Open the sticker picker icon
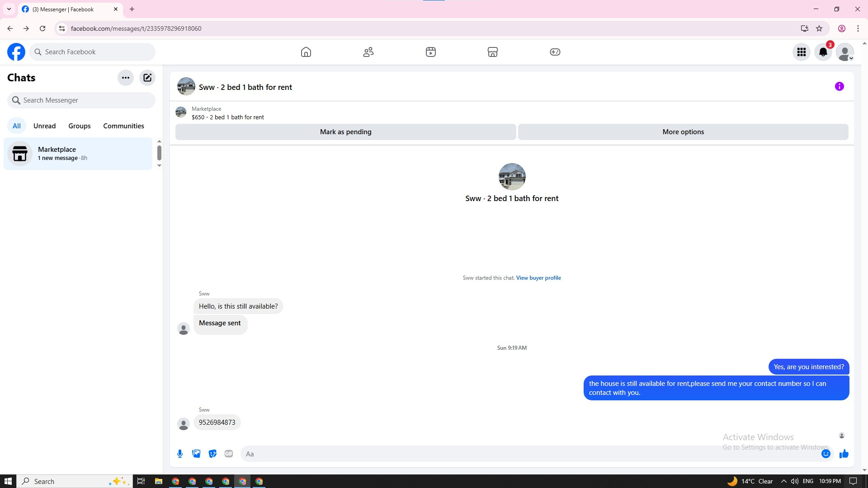 point(212,454)
